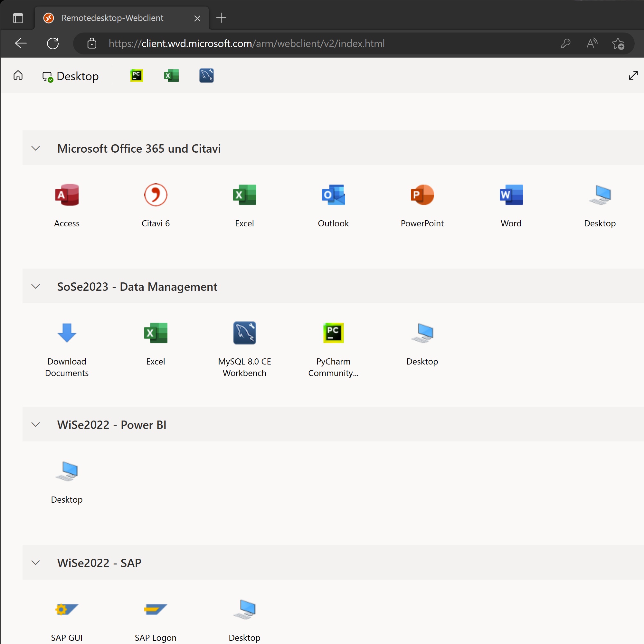
Task: Reload the page
Action: [x=53, y=43]
